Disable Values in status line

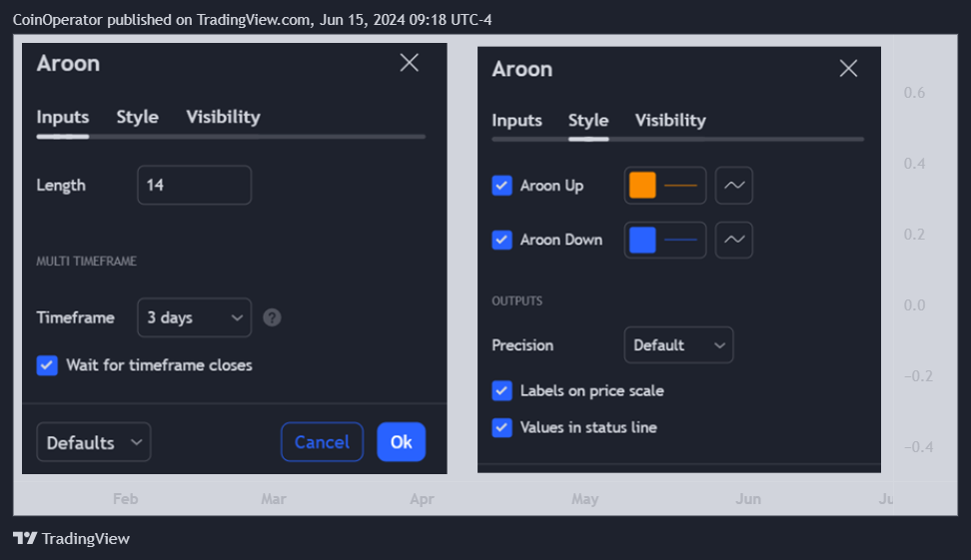pos(502,427)
